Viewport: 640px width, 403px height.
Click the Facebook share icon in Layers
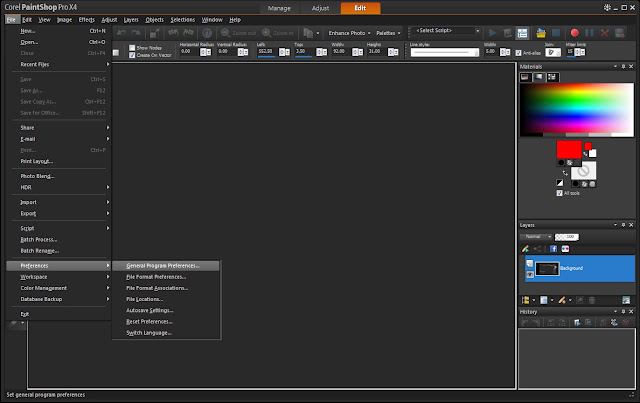click(x=553, y=249)
